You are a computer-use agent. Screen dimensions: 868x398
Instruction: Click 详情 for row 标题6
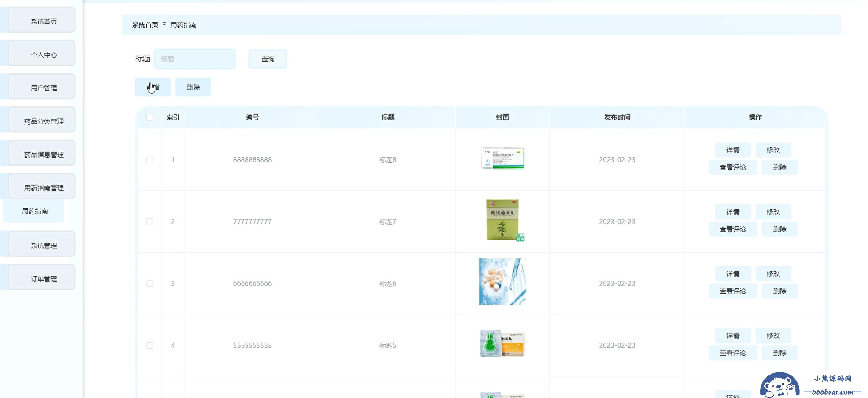(733, 274)
